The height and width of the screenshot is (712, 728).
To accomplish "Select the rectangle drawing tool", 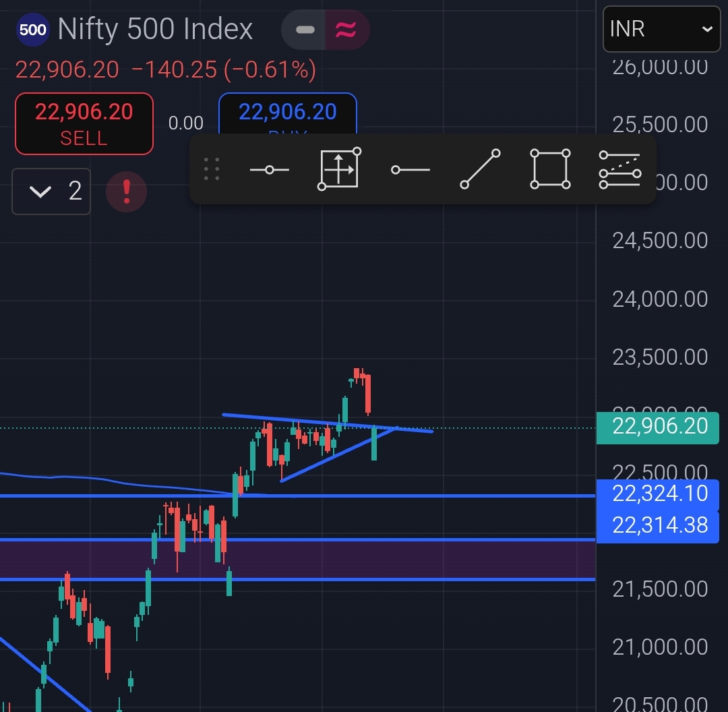I will pyautogui.click(x=551, y=169).
